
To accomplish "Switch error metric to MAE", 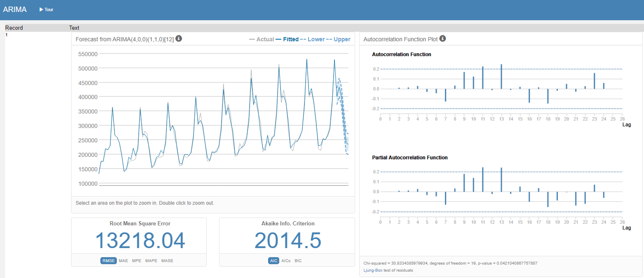I will [123, 261].
